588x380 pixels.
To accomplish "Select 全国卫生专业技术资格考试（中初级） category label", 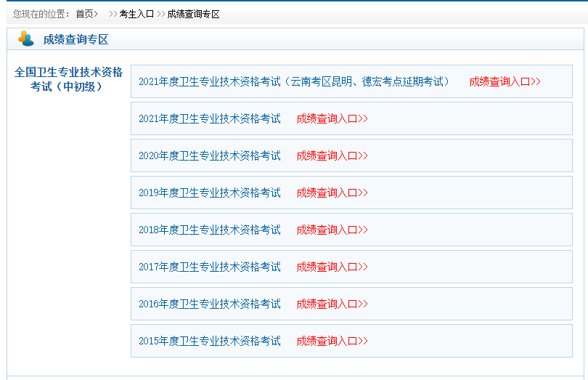I will 69,79.
